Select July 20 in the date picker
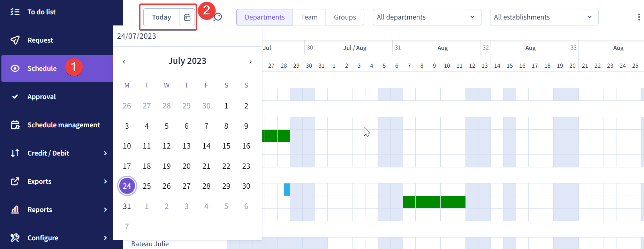This screenshot has height=249, width=644. tap(187, 166)
